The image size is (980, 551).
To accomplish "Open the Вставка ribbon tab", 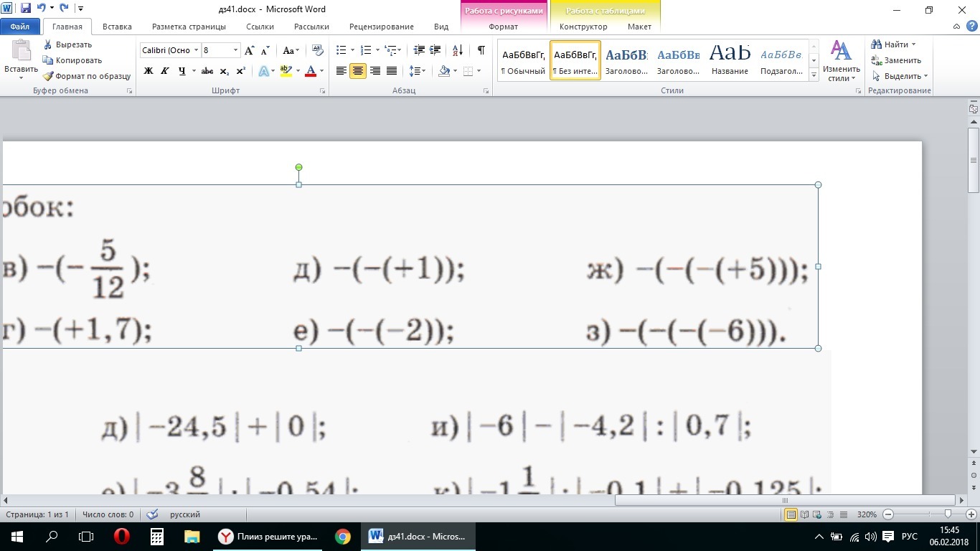I will pos(117,27).
